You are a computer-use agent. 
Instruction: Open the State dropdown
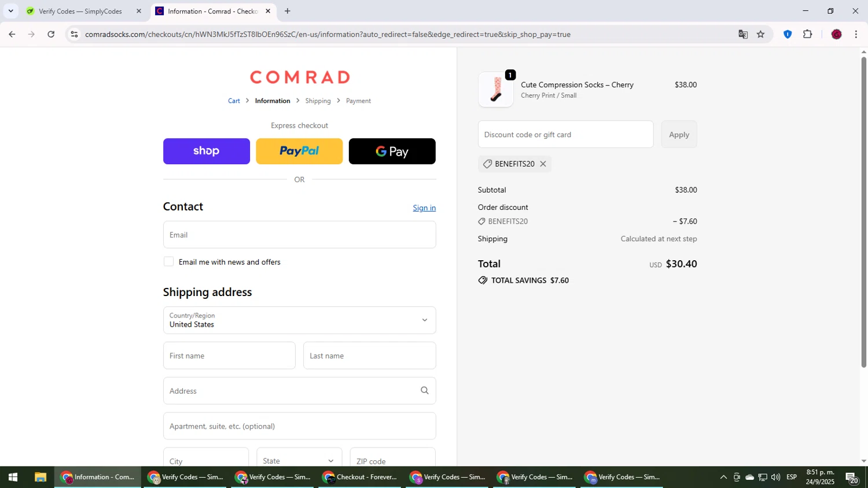click(299, 461)
